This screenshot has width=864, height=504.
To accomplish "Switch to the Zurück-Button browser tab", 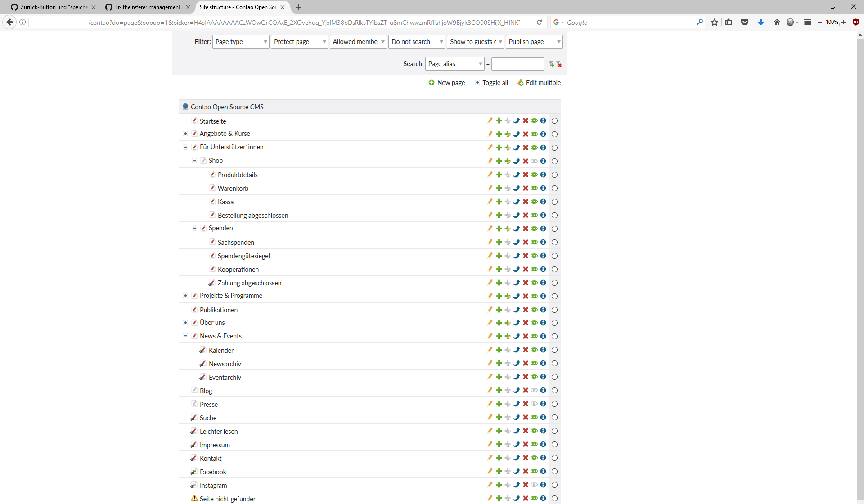I will (53, 7).
